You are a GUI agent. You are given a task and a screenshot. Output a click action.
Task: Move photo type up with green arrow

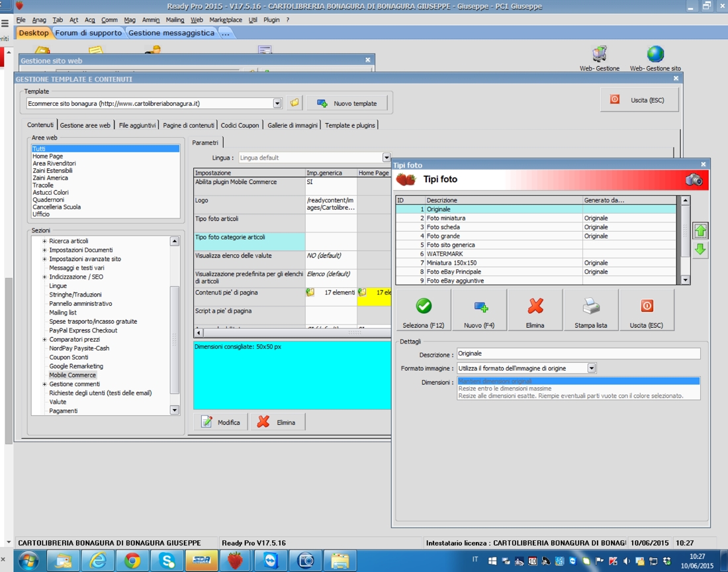point(700,231)
